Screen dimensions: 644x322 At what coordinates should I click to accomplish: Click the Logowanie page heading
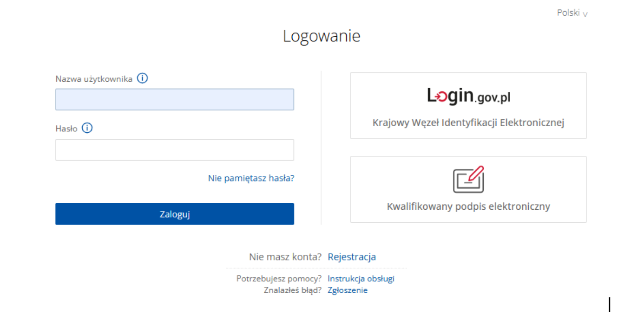[x=322, y=36]
